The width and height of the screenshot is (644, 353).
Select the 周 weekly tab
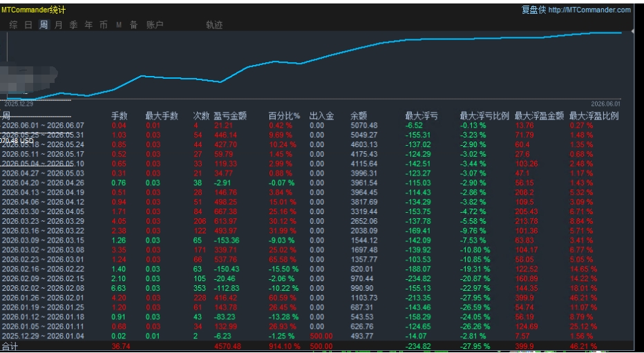coord(44,25)
